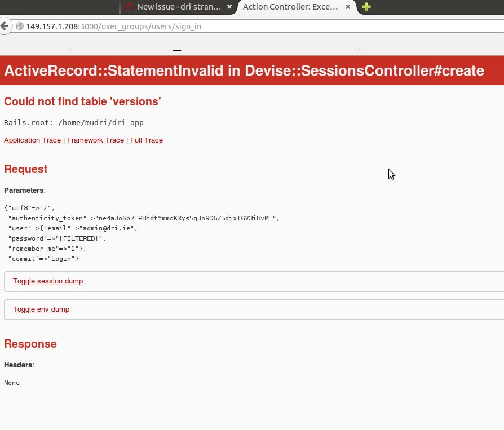Select the 'Action Controller: Exce...' tab
This screenshot has height=430, width=504.
290,7
